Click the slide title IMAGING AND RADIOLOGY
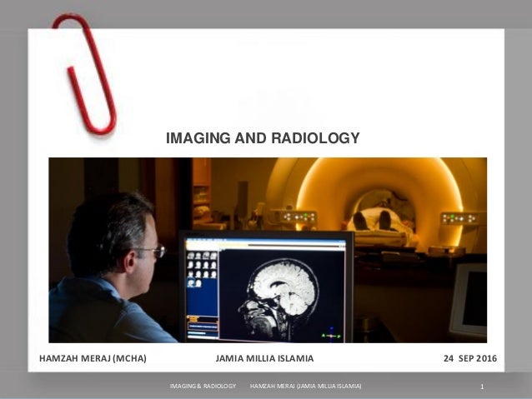 (x=263, y=137)
